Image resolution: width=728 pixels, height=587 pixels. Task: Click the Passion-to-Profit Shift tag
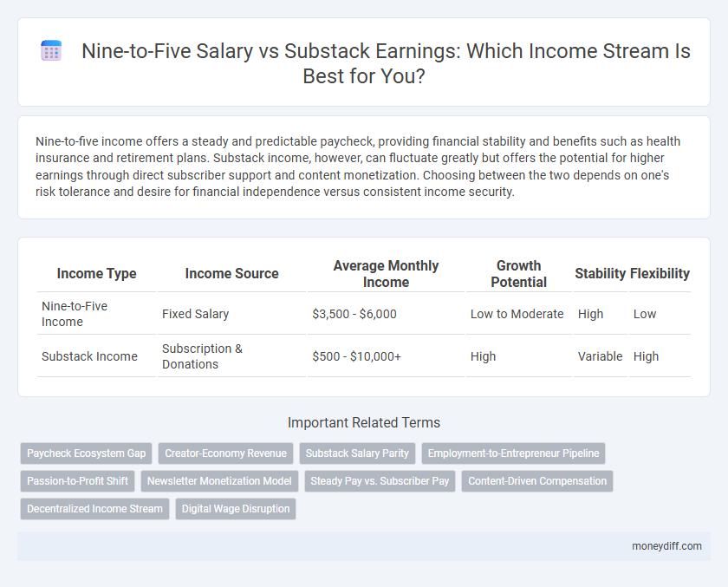pyautogui.click(x=77, y=481)
